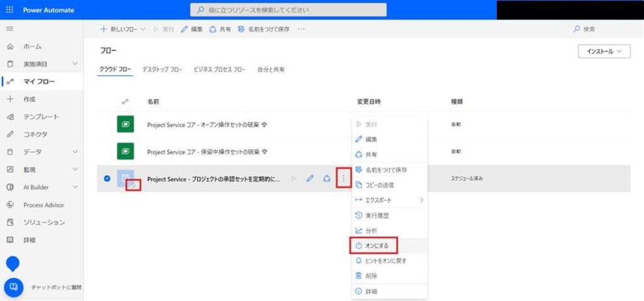The image size is (644, 301).
Task: Choose 編集 in the context menu
Action: [389, 139]
